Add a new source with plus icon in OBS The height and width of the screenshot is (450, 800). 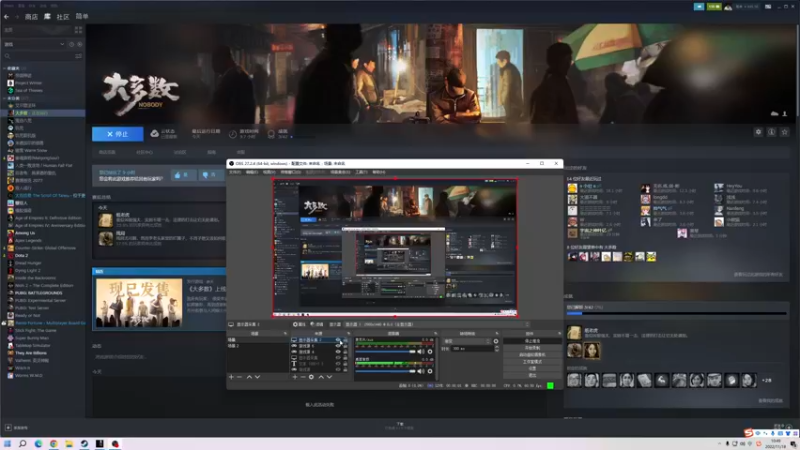click(x=295, y=377)
